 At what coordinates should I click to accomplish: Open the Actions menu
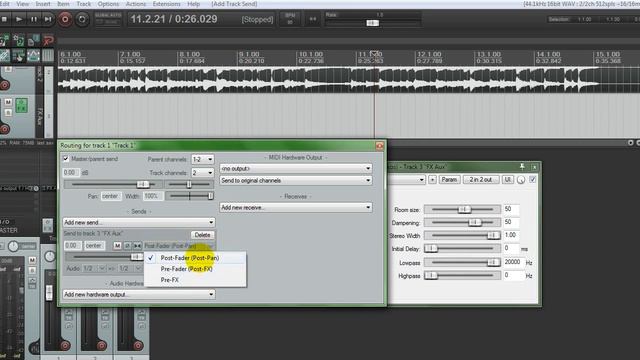(136, 4)
